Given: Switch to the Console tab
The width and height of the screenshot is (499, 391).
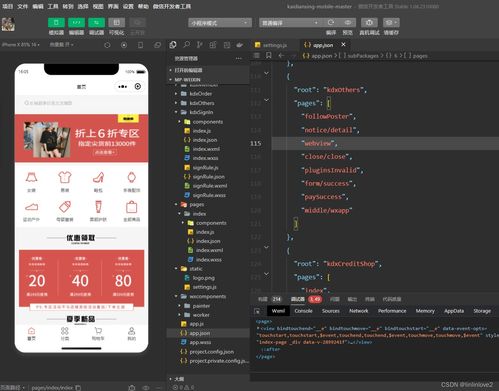Looking at the screenshot, I should pos(303,311).
